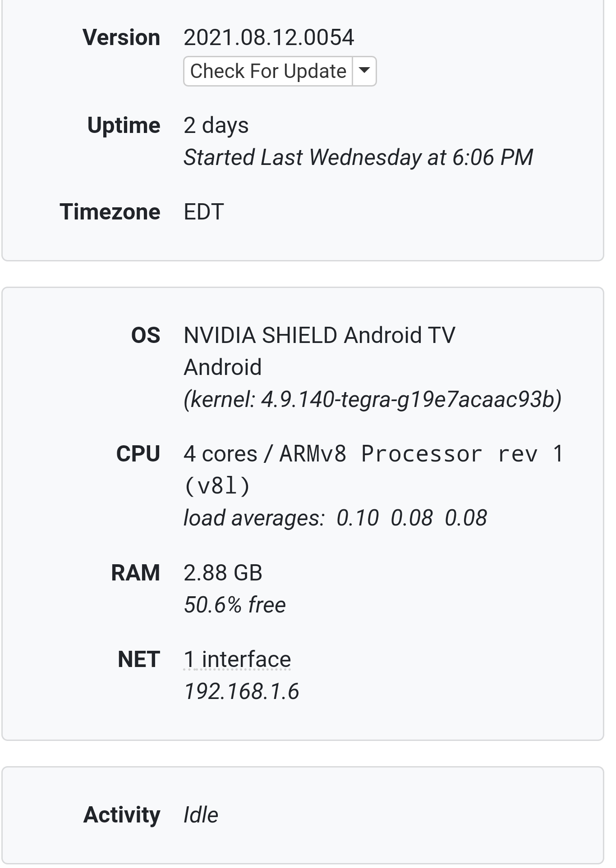Click the 2.88 GB RAM value
This screenshot has width=616, height=868.
point(223,573)
